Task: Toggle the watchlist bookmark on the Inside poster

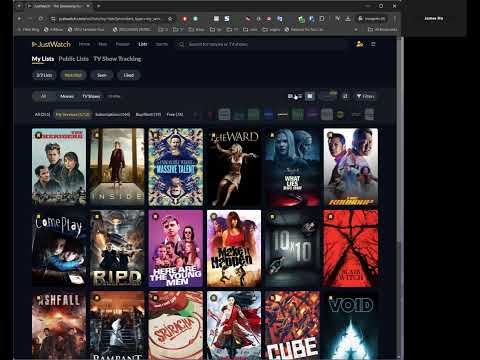Action: (97, 135)
